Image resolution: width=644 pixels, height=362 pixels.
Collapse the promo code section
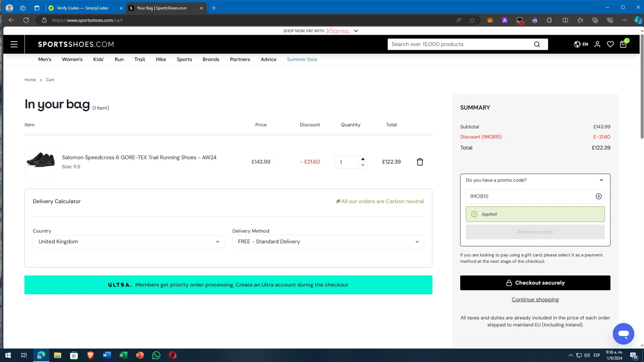[x=601, y=180]
